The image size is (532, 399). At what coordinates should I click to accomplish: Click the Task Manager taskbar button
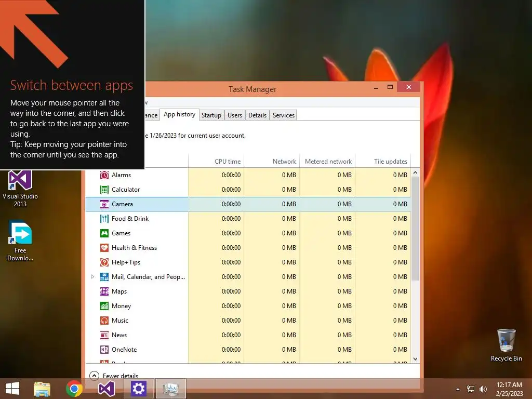(x=170, y=389)
